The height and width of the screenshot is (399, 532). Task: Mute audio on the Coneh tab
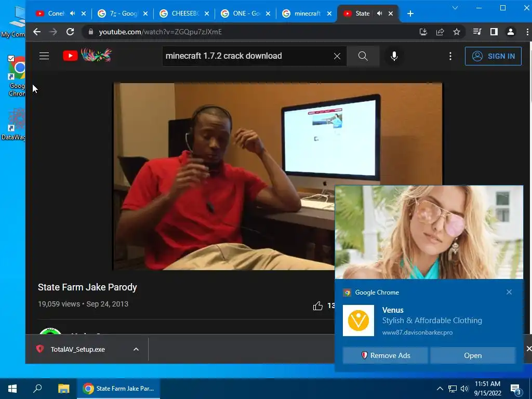tap(73, 14)
